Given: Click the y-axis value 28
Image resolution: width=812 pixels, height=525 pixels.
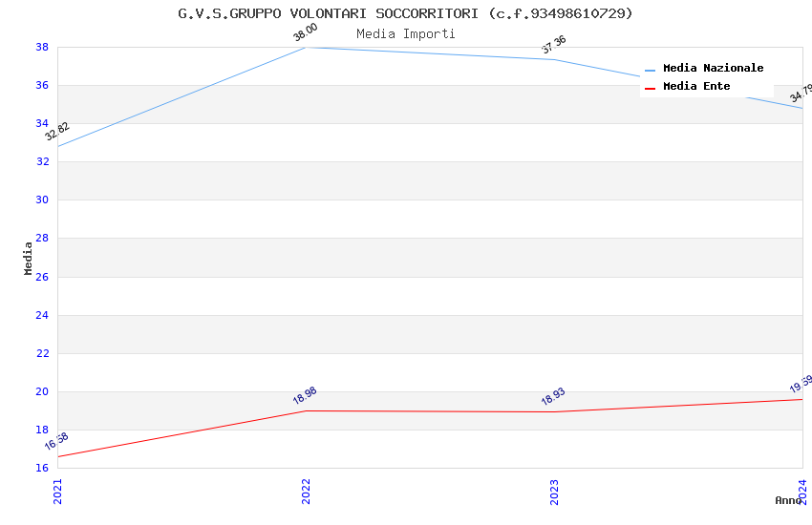Looking at the screenshot, I should tap(42, 239).
